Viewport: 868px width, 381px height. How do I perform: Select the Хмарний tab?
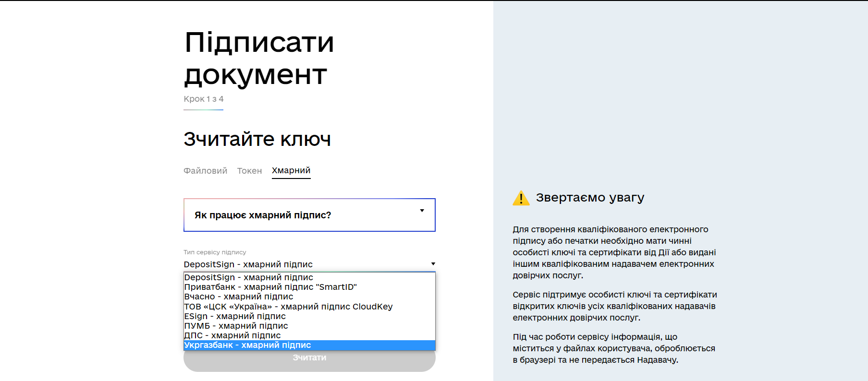(x=291, y=171)
